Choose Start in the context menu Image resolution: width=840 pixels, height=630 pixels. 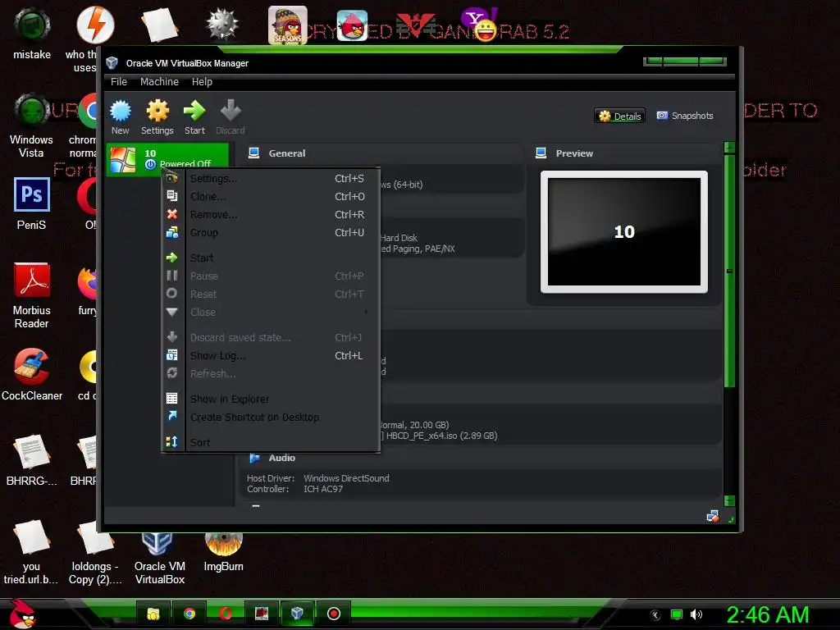point(271,258)
